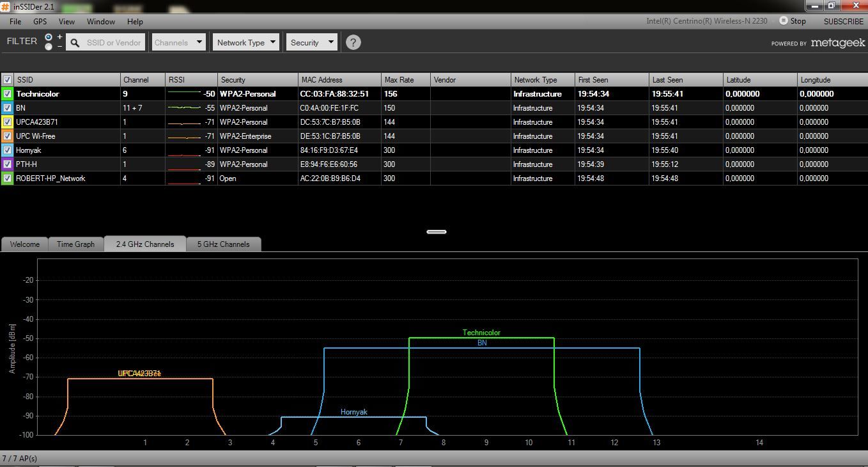Click the BN label in channel graph

[482, 343]
